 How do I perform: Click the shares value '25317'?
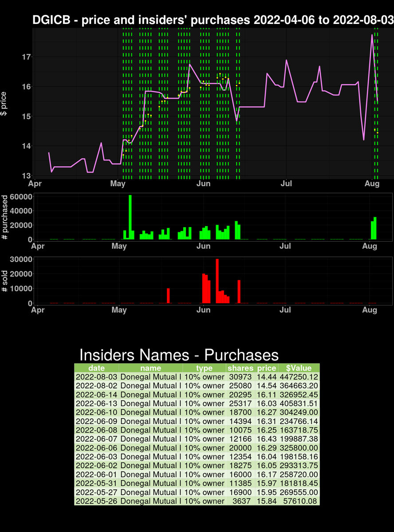coord(240,403)
